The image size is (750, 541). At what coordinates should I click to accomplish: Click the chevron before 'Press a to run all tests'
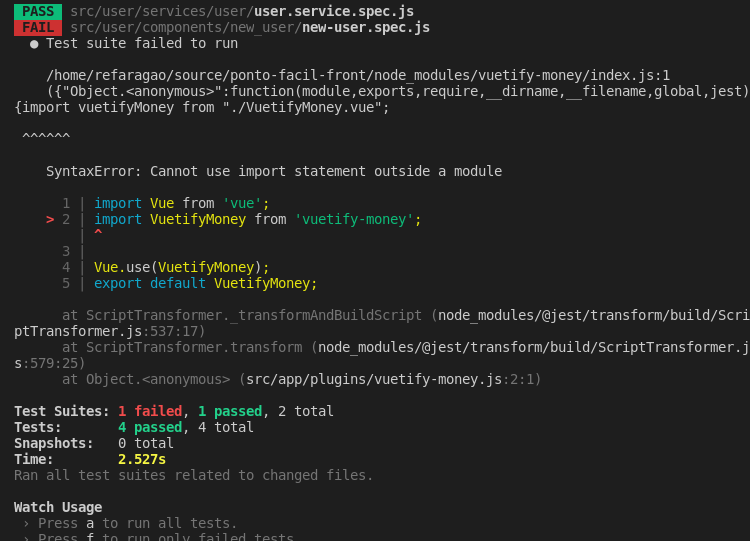[x=26, y=523]
